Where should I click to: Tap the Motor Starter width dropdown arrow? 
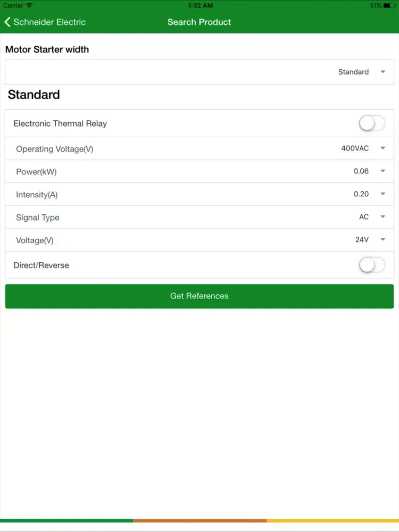tap(383, 72)
